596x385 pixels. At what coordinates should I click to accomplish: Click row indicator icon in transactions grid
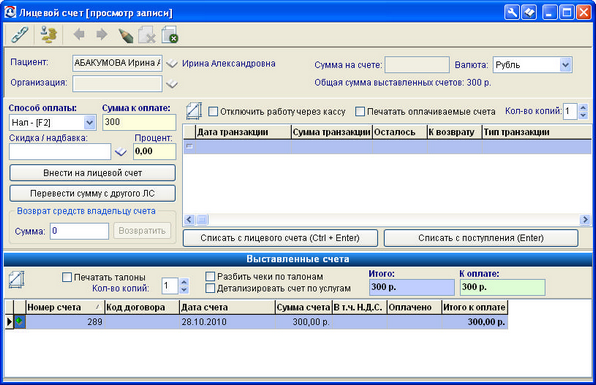click(x=189, y=146)
